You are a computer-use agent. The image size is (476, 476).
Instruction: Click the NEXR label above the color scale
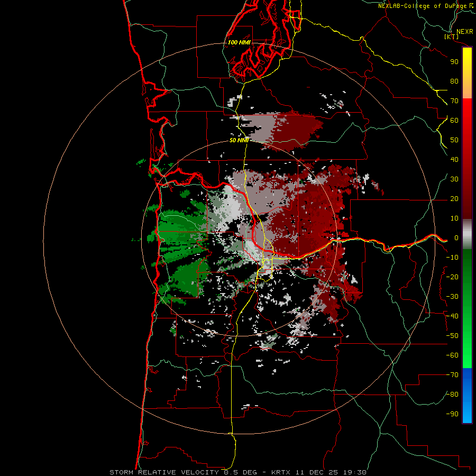pos(464,32)
